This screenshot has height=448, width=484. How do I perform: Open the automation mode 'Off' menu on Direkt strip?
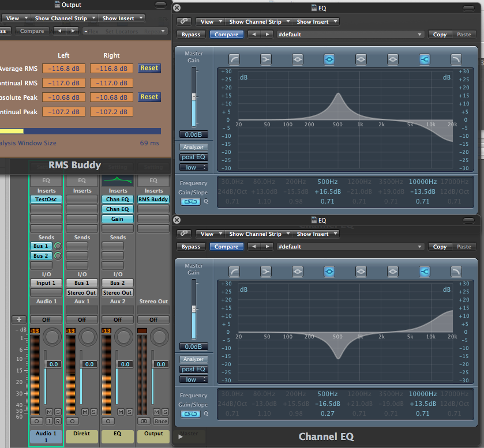[x=82, y=319]
